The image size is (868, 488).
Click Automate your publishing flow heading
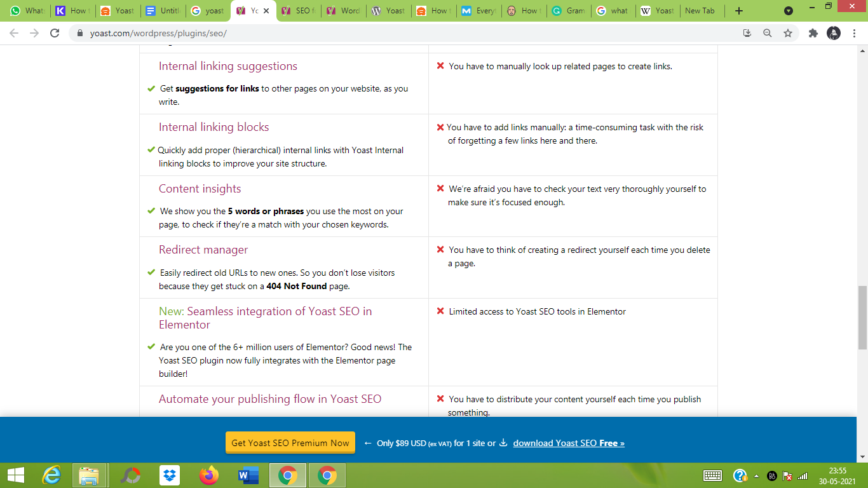[x=270, y=399]
